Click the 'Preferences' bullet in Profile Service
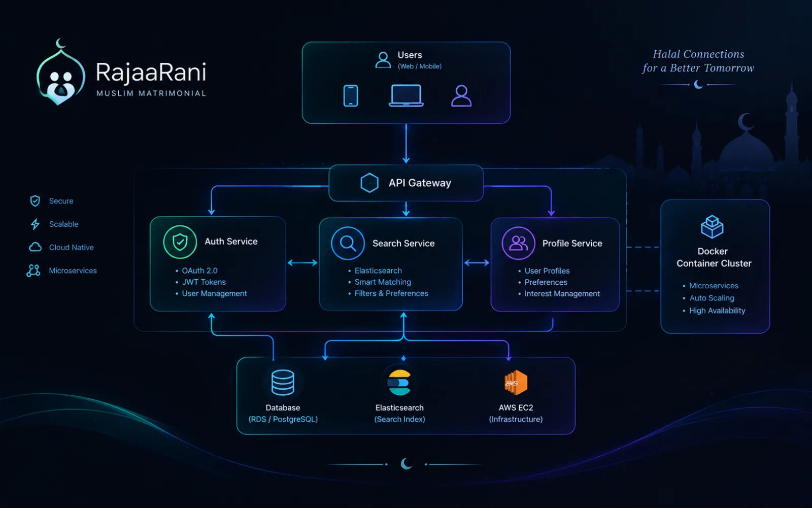This screenshot has height=508, width=812. click(x=546, y=282)
